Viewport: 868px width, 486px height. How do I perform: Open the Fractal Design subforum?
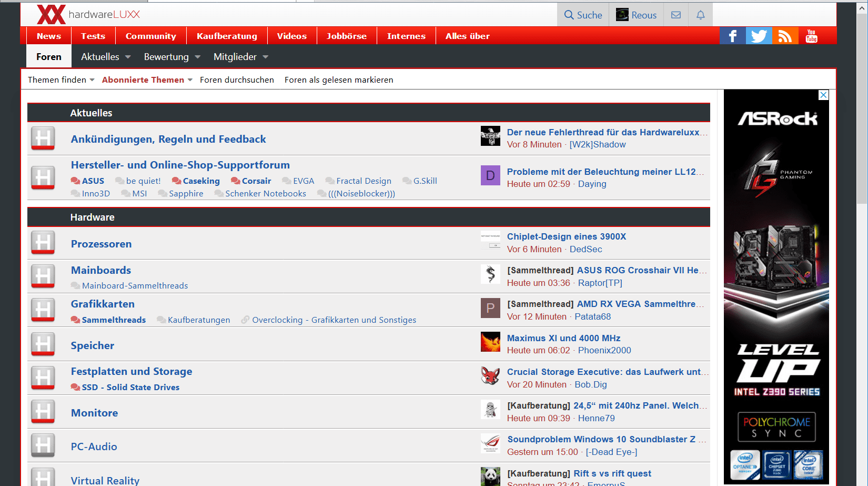click(364, 181)
